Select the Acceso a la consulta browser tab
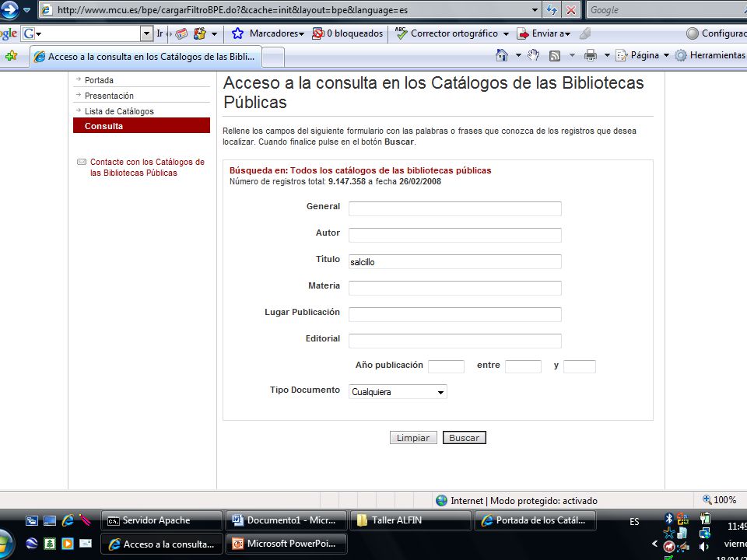The height and width of the screenshot is (560, 747). [146, 57]
